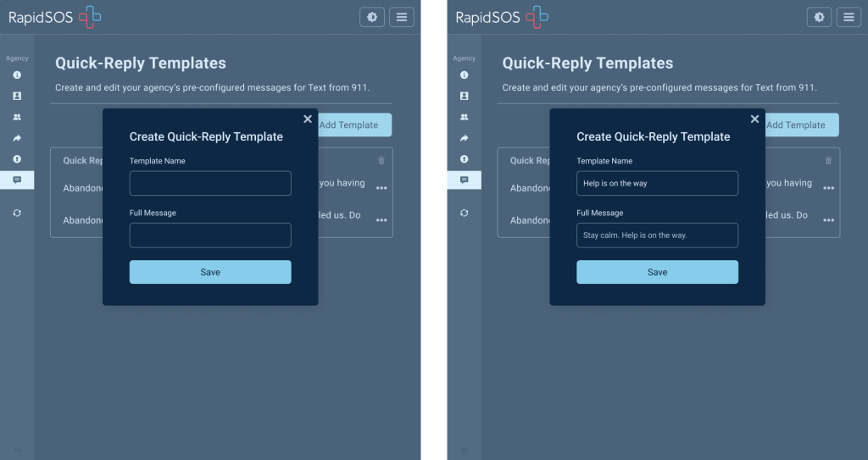
Task: Toggle the dark mode button in left screen
Action: coord(372,17)
